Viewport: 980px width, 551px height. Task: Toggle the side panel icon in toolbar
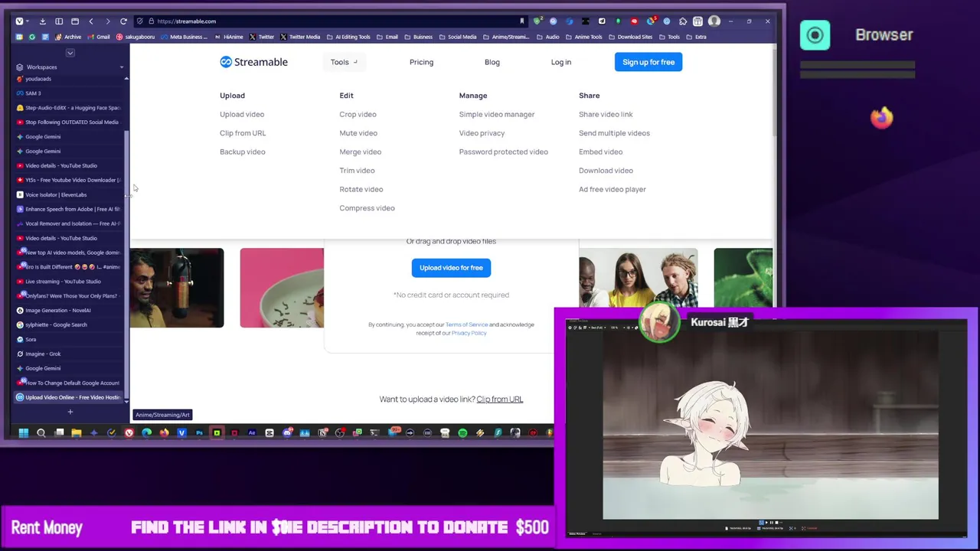(x=59, y=21)
